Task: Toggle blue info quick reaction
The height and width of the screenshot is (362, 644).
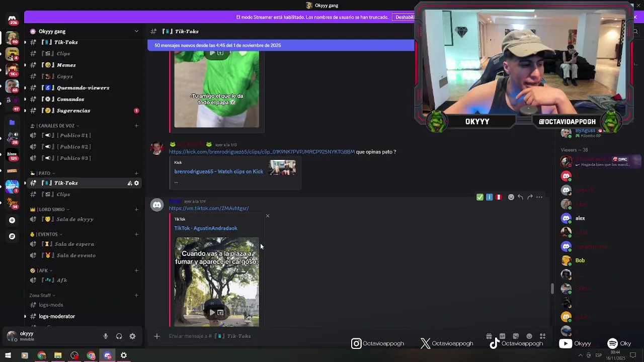Action: click(x=490, y=197)
